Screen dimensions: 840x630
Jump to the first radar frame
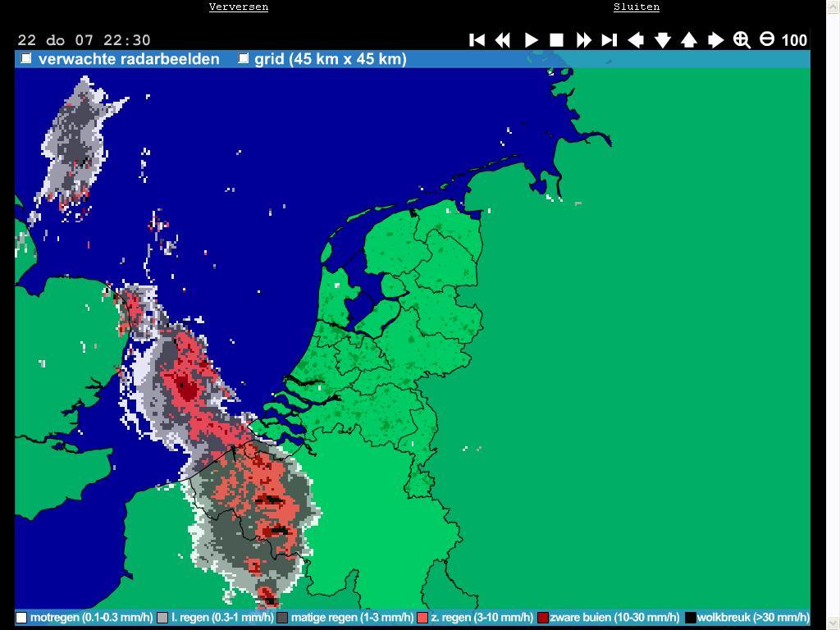click(x=477, y=40)
